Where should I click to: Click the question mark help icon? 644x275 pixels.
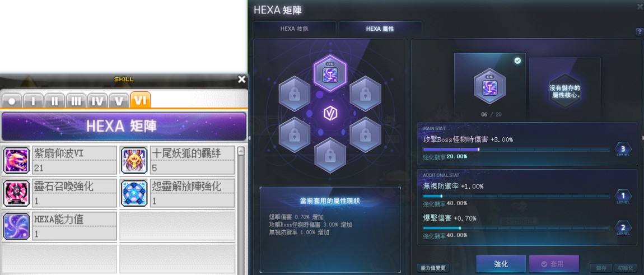click(640, 32)
